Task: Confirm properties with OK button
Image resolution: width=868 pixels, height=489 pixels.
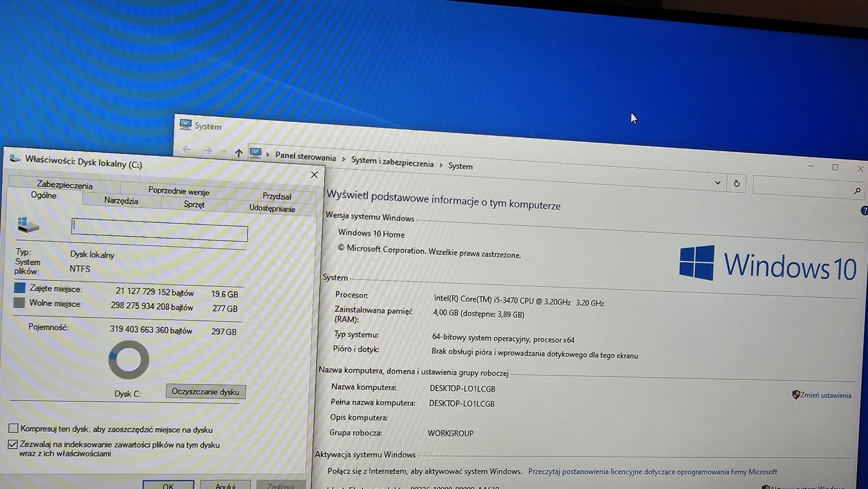Action: click(x=168, y=485)
